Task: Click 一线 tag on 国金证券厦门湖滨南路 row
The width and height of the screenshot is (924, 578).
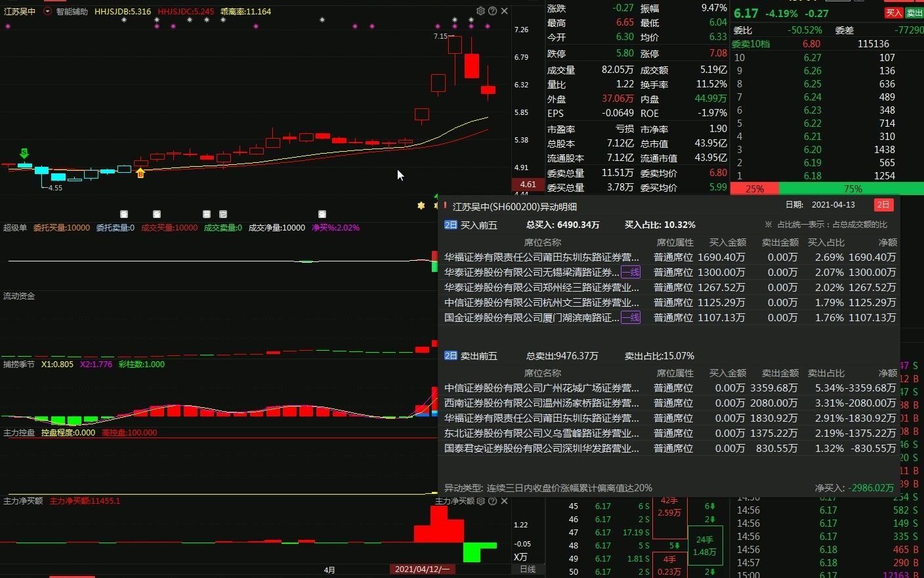Action: [631, 317]
